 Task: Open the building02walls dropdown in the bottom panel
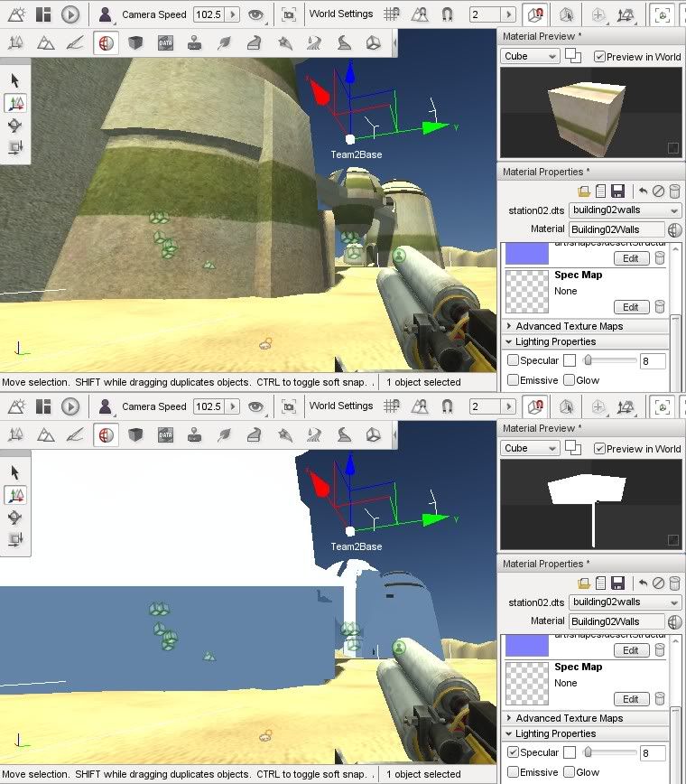(625, 602)
